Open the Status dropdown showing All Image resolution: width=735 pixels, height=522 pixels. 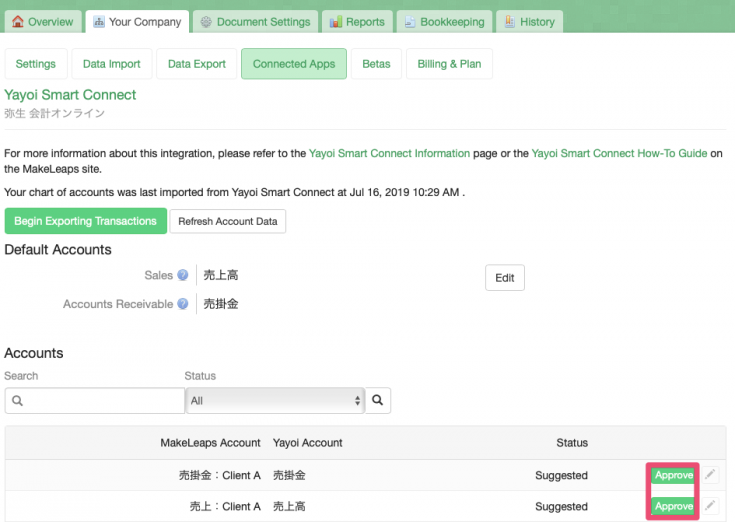[x=275, y=401]
